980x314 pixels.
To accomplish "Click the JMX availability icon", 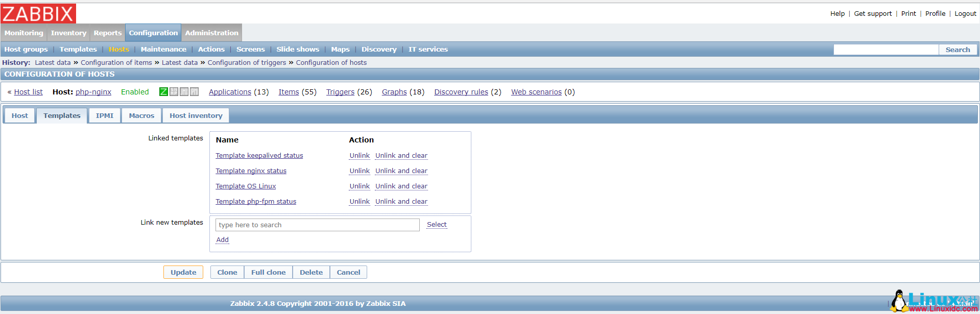I will point(184,92).
